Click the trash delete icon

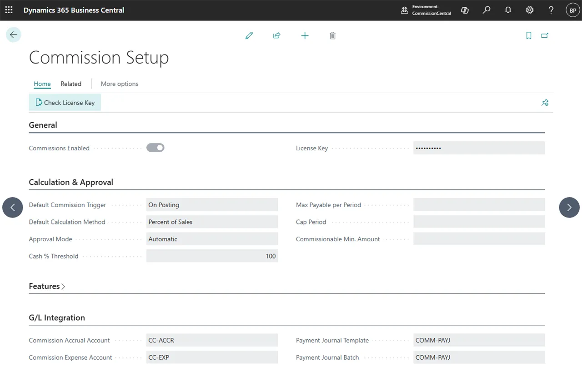pos(333,35)
